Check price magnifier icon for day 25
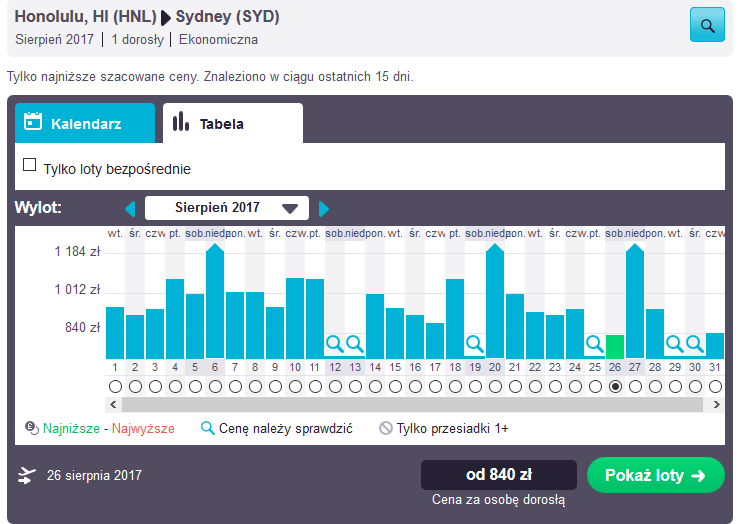The height and width of the screenshot is (524, 738). pos(594,344)
